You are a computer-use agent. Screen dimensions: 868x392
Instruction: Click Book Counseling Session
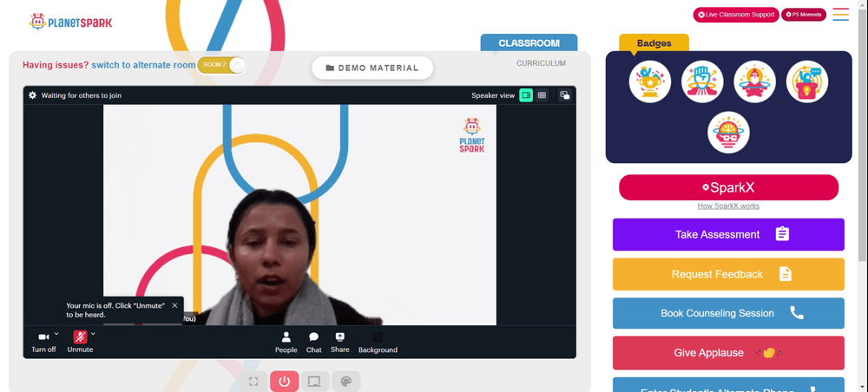[x=728, y=313]
